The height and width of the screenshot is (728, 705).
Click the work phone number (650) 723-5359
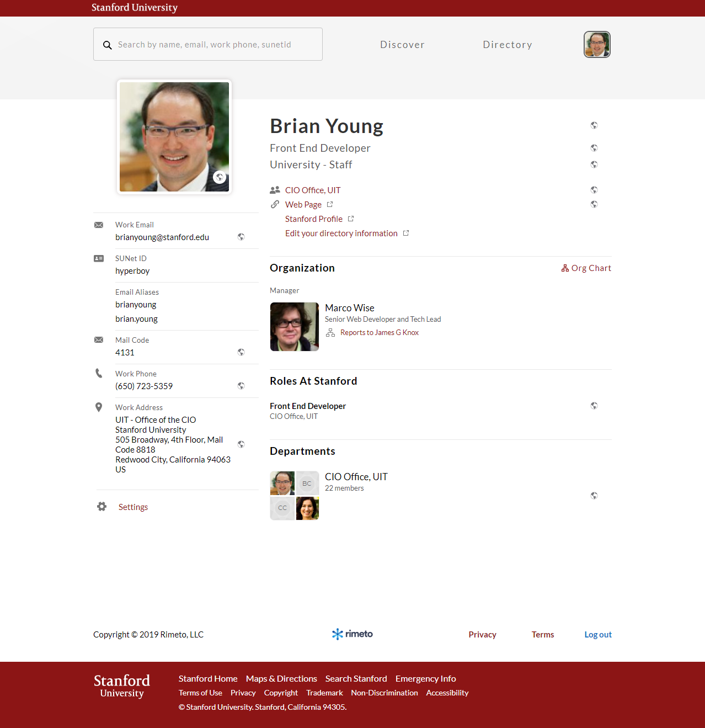point(144,386)
